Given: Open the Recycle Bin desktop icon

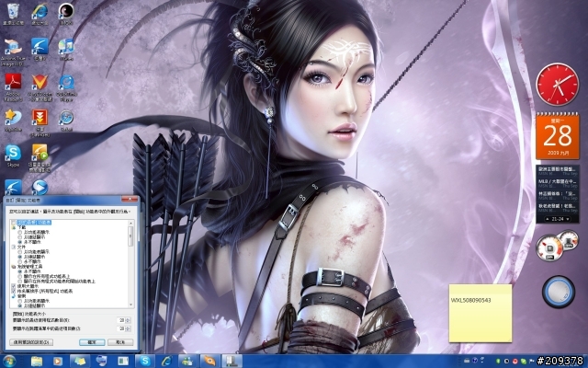Looking at the screenshot, I should [13, 14].
